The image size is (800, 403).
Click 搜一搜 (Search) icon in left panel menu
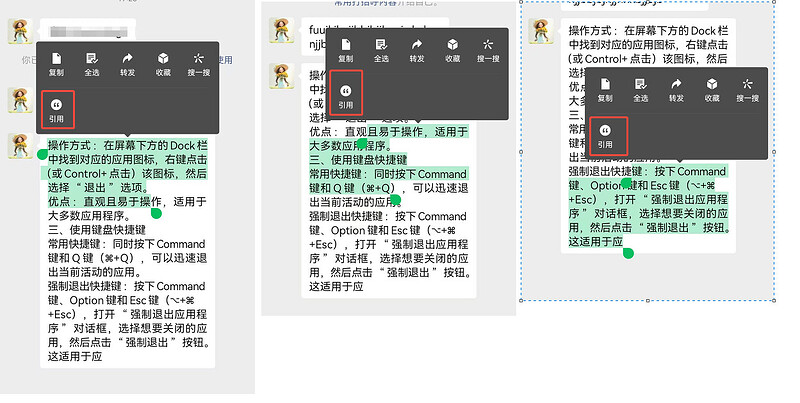[200, 63]
